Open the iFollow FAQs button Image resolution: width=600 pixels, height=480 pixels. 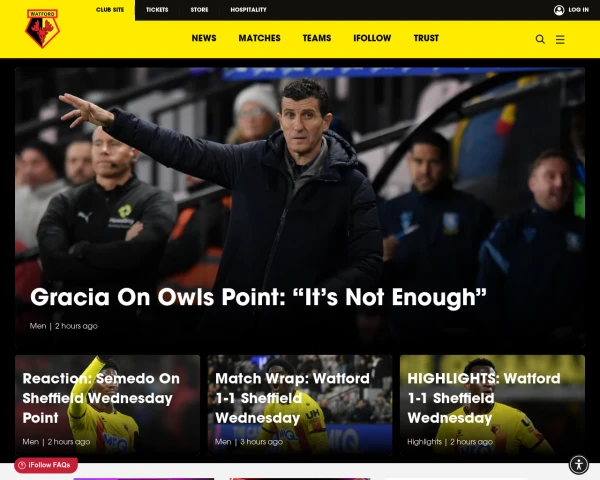point(46,465)
